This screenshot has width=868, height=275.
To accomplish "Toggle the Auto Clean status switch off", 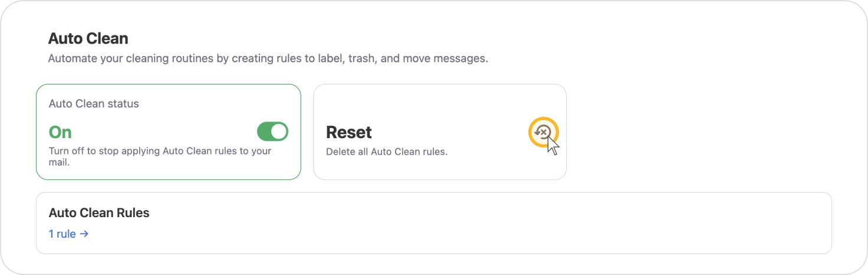I will coord(272,132).
